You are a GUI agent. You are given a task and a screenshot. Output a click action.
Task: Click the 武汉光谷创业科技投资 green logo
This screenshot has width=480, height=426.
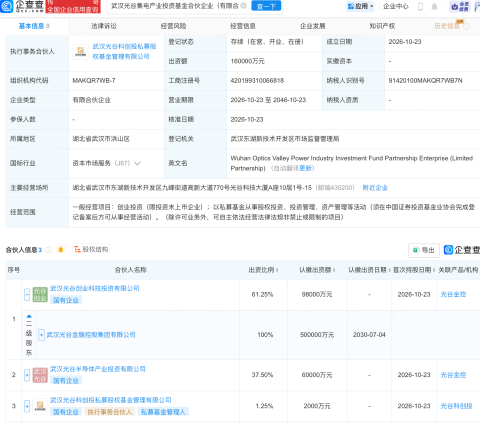[x=40, y=294]
